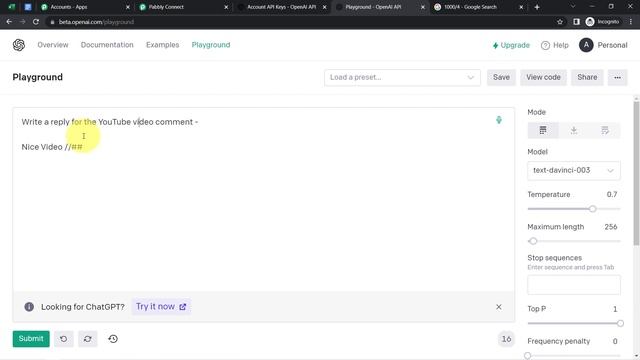The height and width of the screenshot is (360, 640).
Task: Click the Frequency penalty slider handle
Action: (x=528, y=356)
